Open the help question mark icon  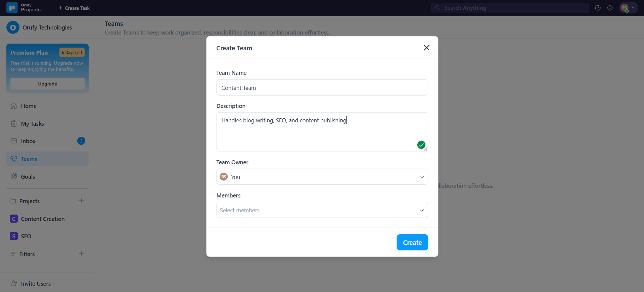(x=598, y=8)
